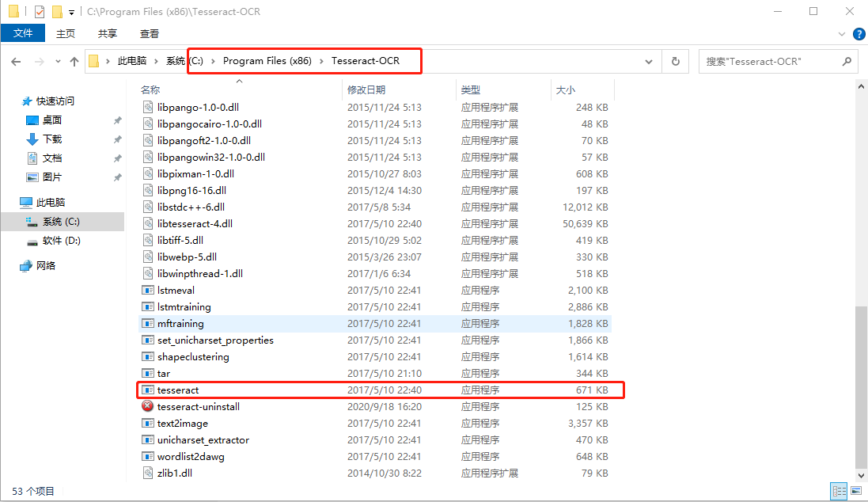The height and width of the screenshot is (502, 868).
Task: Switch to large icons view layout
Action: (x=856, y=491)
